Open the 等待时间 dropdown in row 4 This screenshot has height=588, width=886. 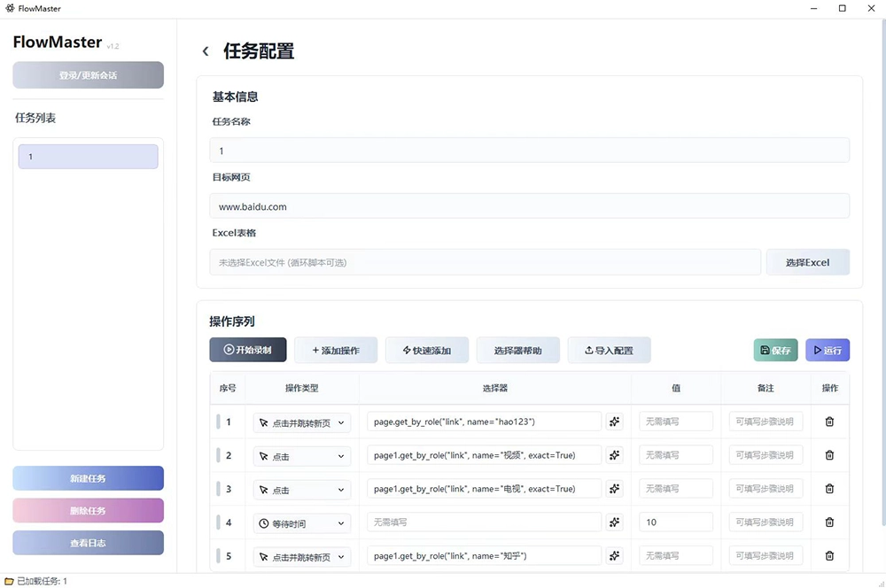pyautogui.click(x=301, y=522)
